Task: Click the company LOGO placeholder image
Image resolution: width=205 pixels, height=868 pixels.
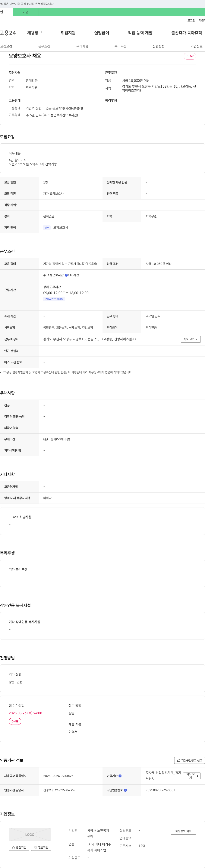Action: pos(30,834)
